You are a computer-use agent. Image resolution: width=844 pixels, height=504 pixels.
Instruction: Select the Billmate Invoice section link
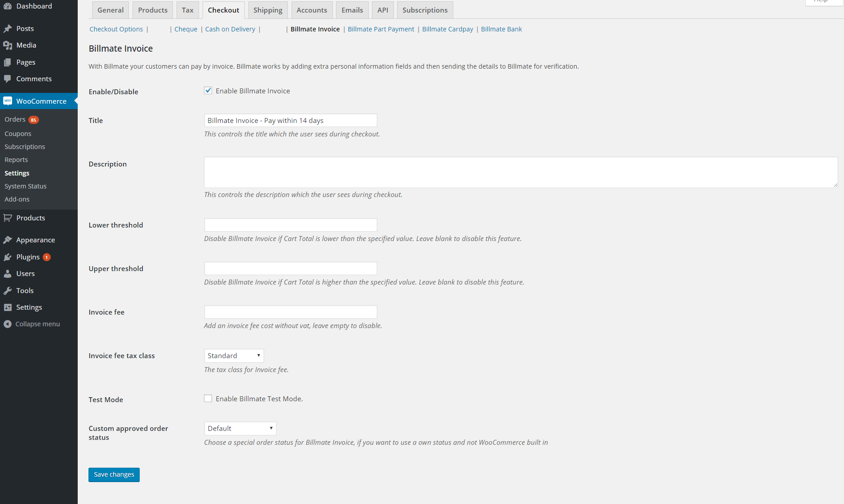(315, 29)
